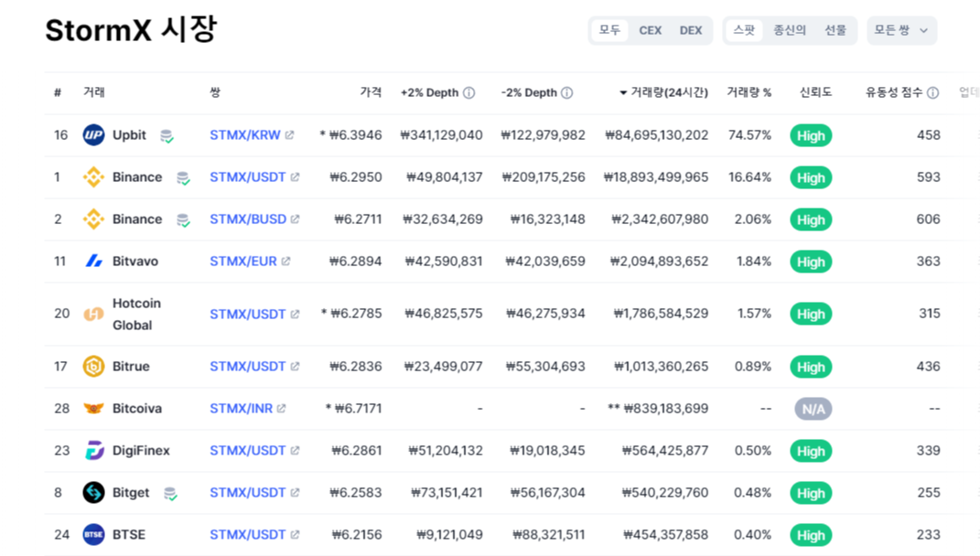This screenshot has width=980, height=556.
Task: Click the StormX 시장 heading
Action: pyautogui.click(x=131, y=29)
